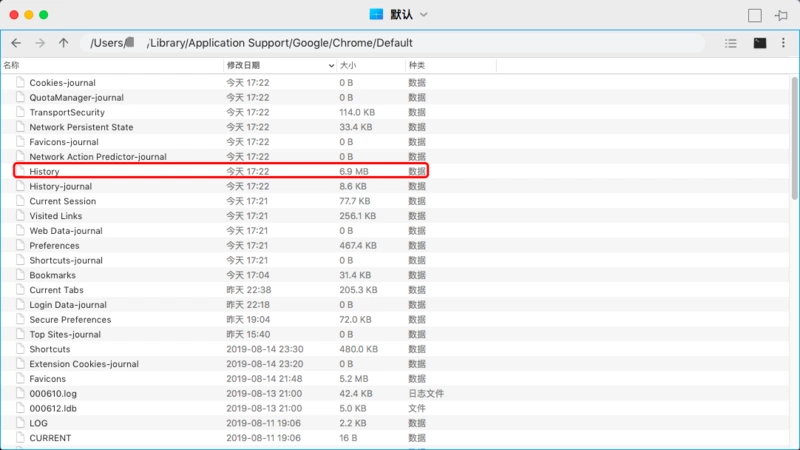Click the path address field
Image resolution: width=800 pixels, height=450 pixels.
[x=392, y=43]
